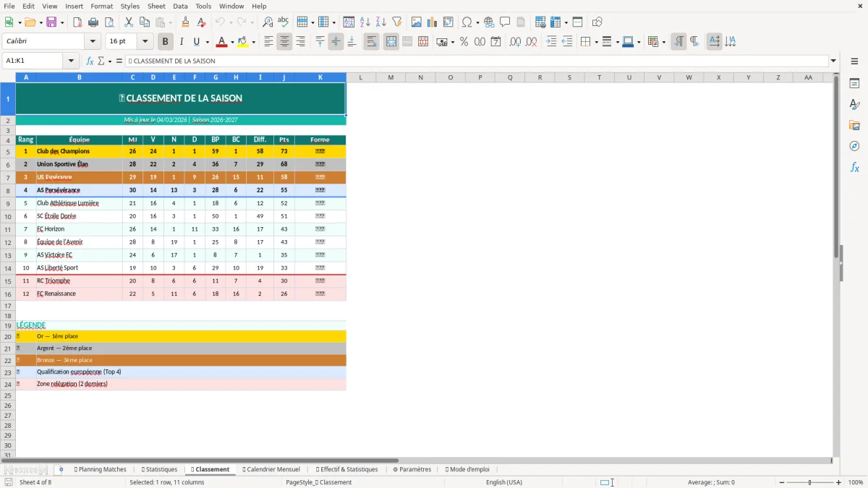Image resolution: width=868 pixels, height=488 pixels.
Task: Apply yellow background color swatch
Action: pos(242,42)
